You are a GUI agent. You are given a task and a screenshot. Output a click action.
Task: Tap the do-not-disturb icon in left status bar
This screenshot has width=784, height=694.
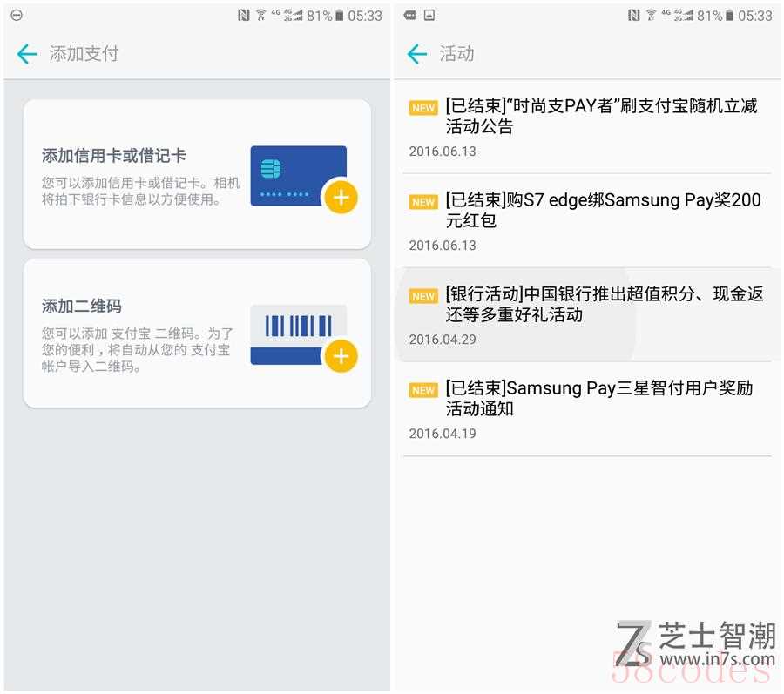[17, 15]
